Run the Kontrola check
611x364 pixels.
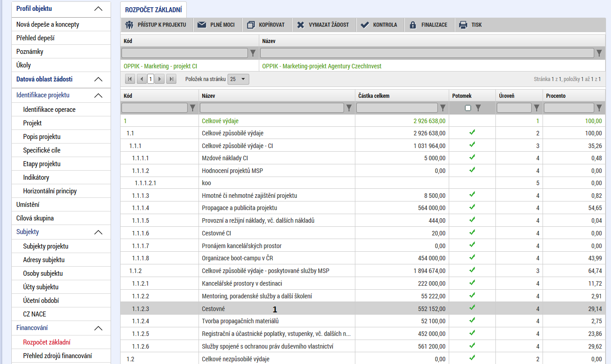tap(379, 25)
